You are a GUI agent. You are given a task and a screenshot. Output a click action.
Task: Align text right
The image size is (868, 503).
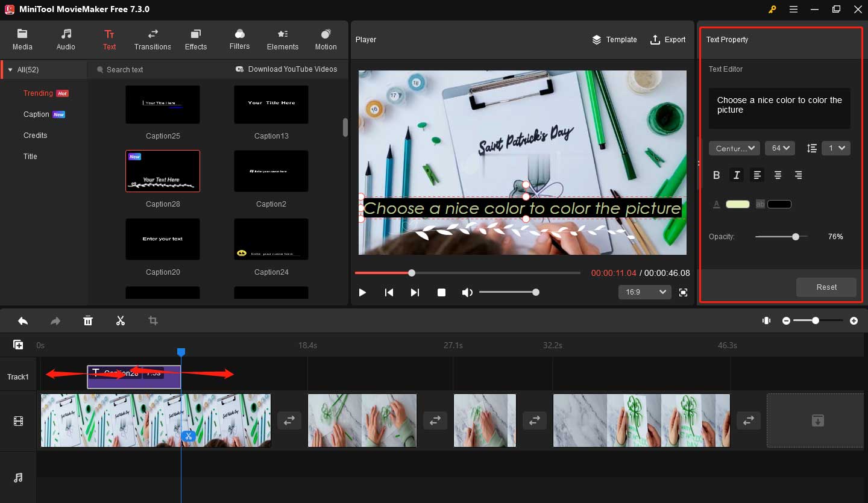[x=798, y=175]
